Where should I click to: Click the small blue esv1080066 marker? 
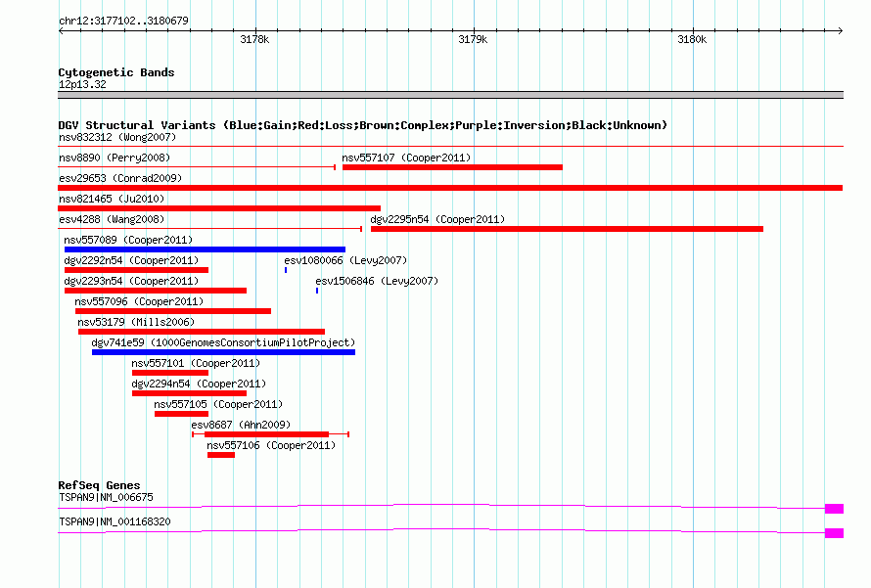[286, 270]
